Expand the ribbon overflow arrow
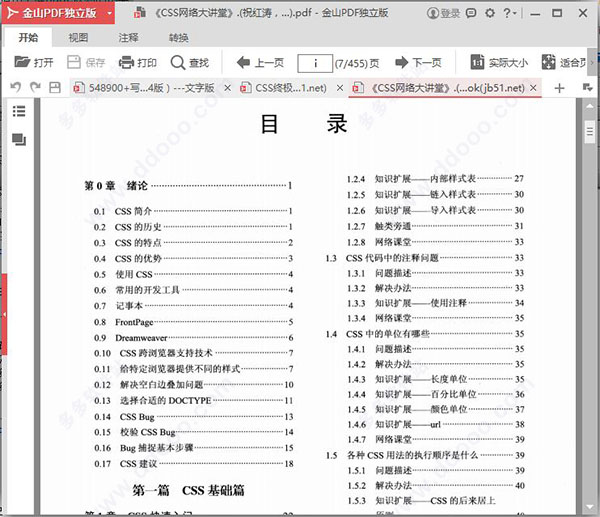The image size is (600, 517). coord(592,62)
